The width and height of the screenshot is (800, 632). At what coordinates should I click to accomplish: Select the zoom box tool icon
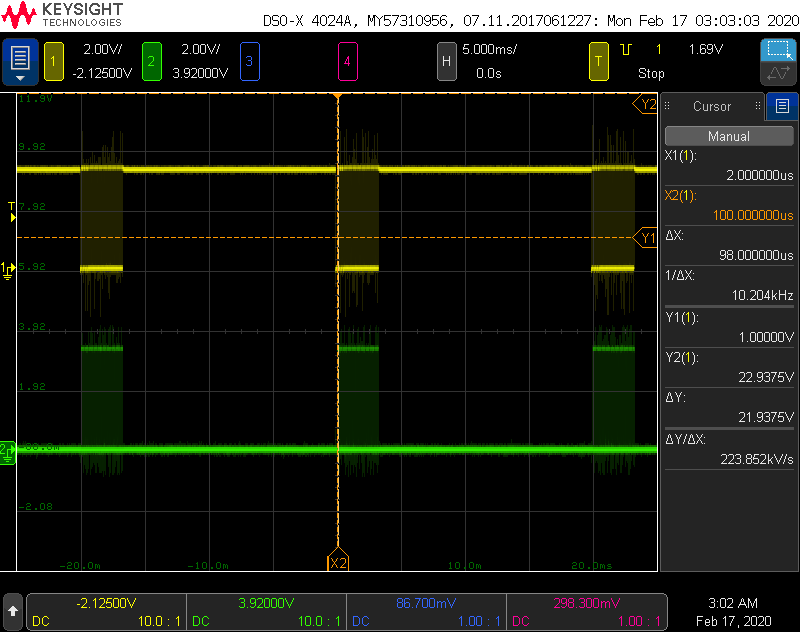[x=779, y=49]
